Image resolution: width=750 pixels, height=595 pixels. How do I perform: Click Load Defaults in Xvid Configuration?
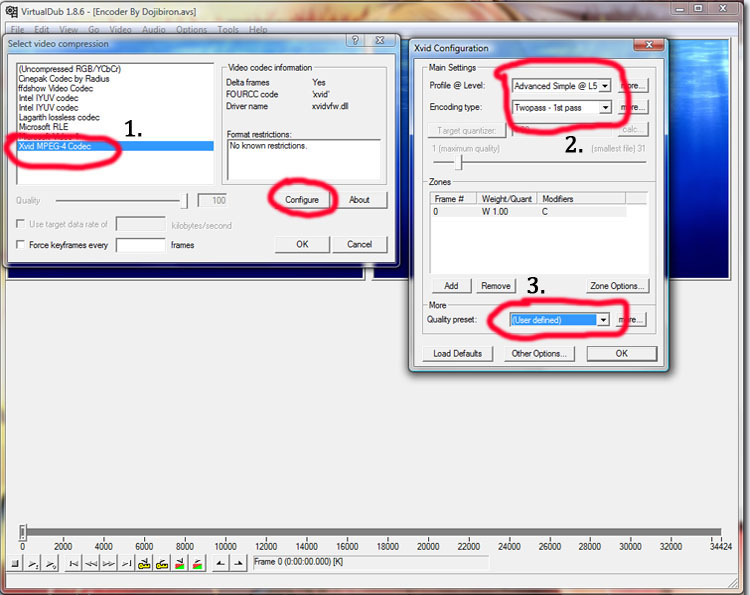point(457,353)
